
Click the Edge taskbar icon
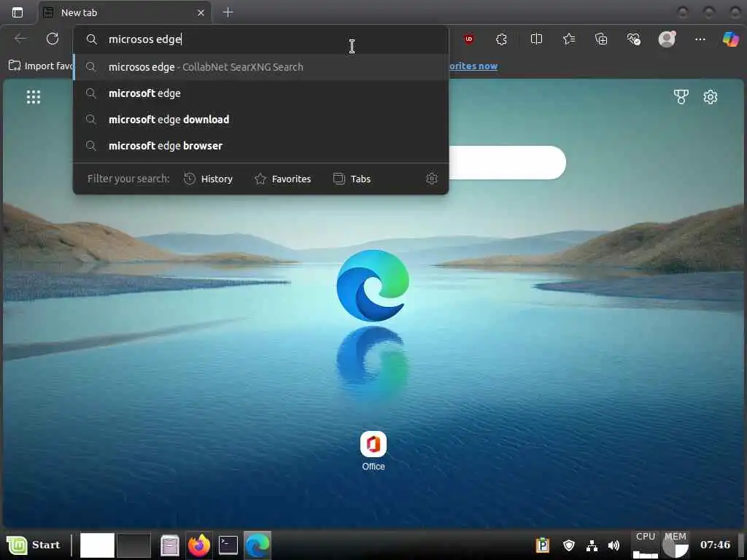pos(258,545)
